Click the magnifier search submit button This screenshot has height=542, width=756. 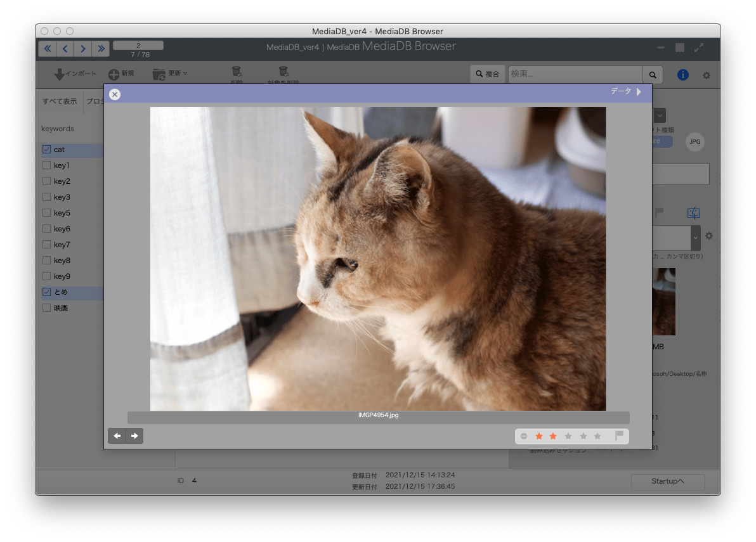coord(653,75)
